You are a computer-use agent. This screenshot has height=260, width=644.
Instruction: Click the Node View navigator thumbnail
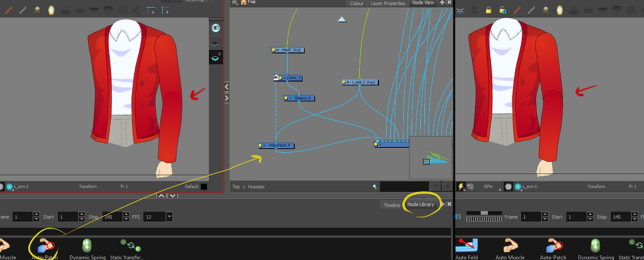point(431,157)
